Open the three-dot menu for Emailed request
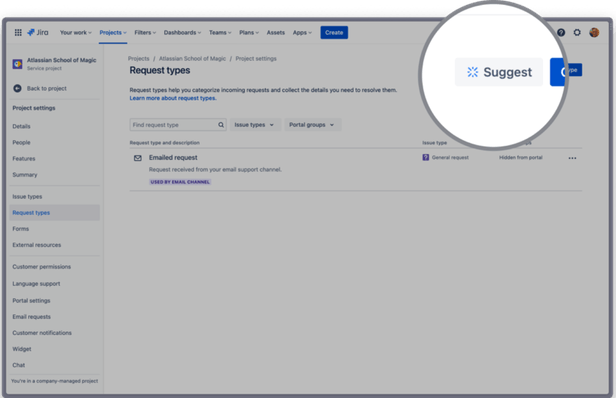The image size is (616, 398). coord(572,158)
